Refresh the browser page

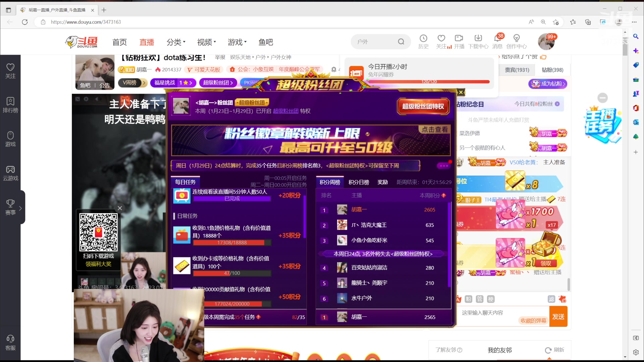pos(25,22)
